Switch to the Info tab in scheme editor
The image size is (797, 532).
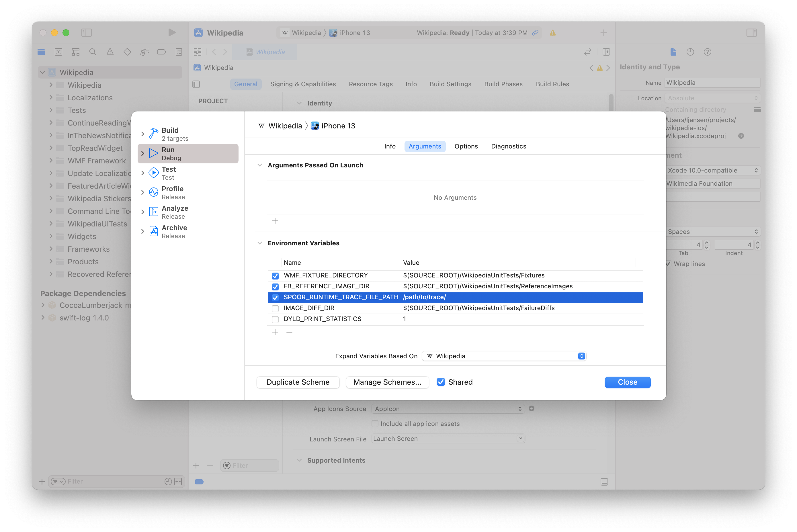pyautogui.click(x=390, y=146)
